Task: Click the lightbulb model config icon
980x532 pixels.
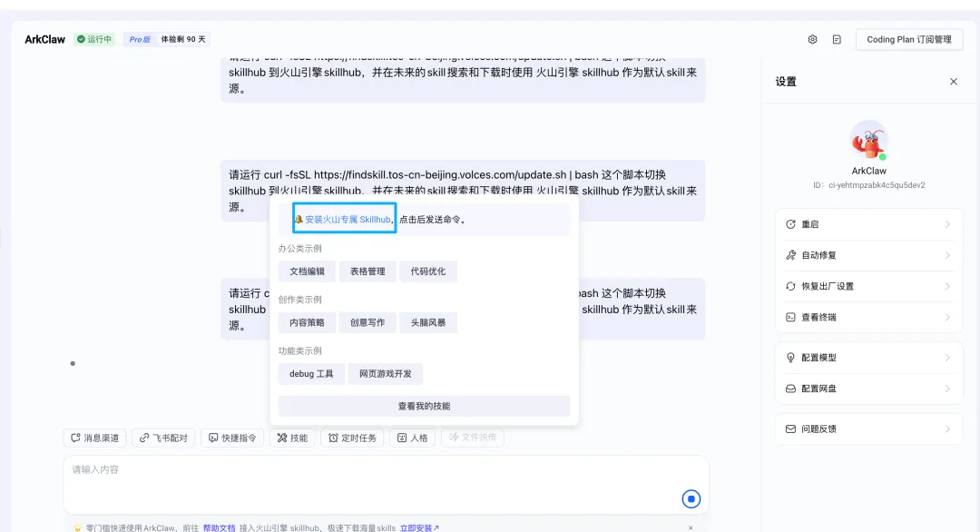Action: (x=790, y=358)
